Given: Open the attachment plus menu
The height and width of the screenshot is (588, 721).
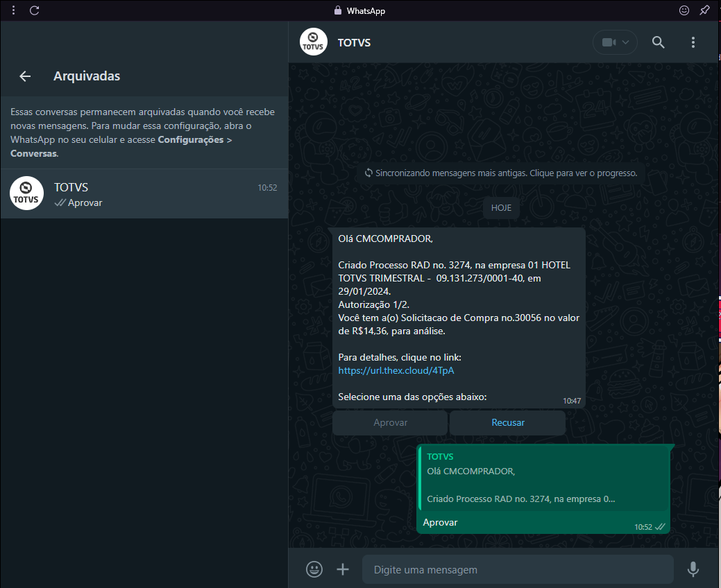Looking at the screenshot, I should point(343,570).
